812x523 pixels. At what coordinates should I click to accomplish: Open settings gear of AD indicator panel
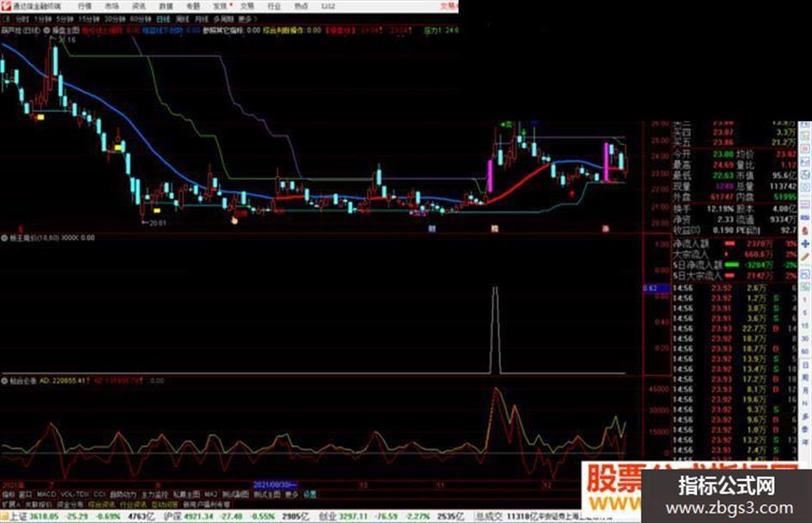[4, 380]
